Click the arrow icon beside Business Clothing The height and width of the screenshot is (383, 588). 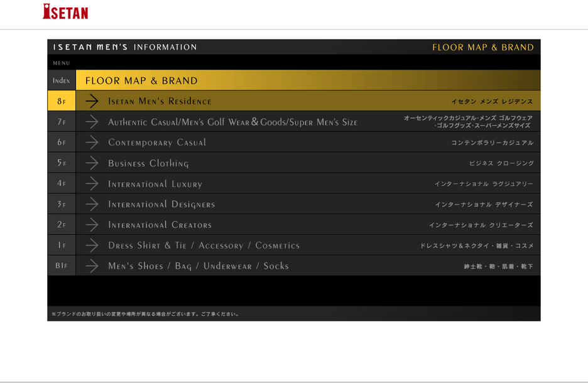pos(92,163)
